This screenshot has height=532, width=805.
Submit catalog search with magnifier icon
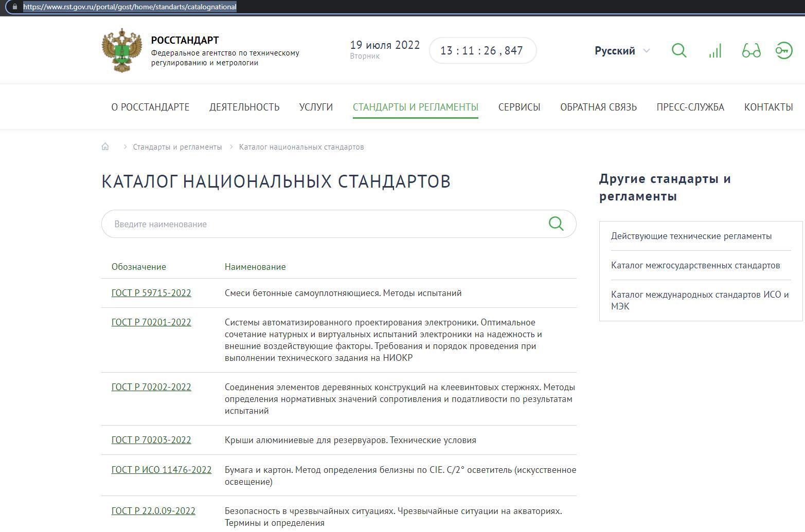556,224
